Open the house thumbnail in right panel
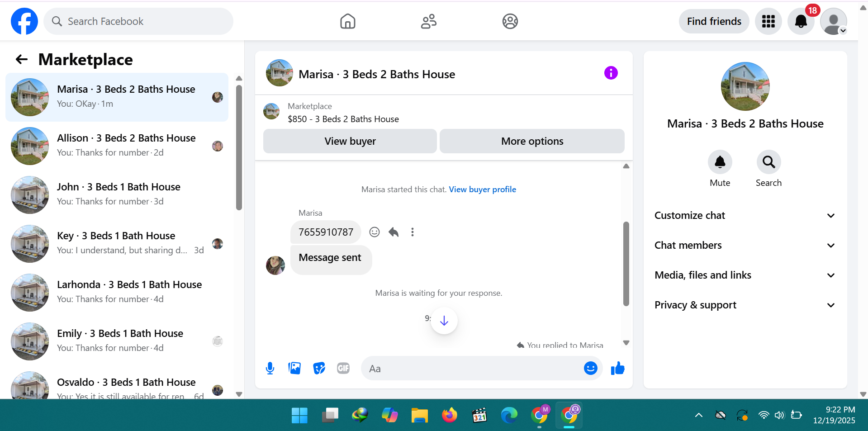The width and height of the screenshot is (868, 431). (x=745, y=86)
